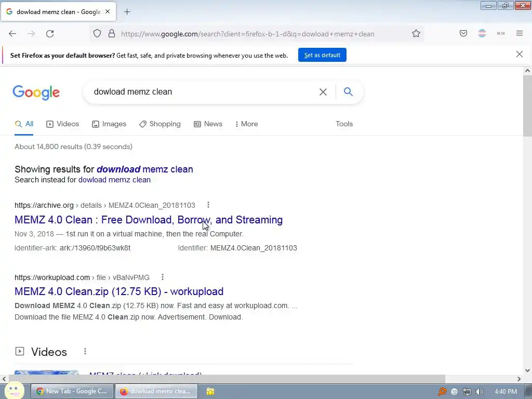Image resolution: width=532 pixels, height=399 pixels.
Task: Open search Tools options
Action: pos(344,124)
